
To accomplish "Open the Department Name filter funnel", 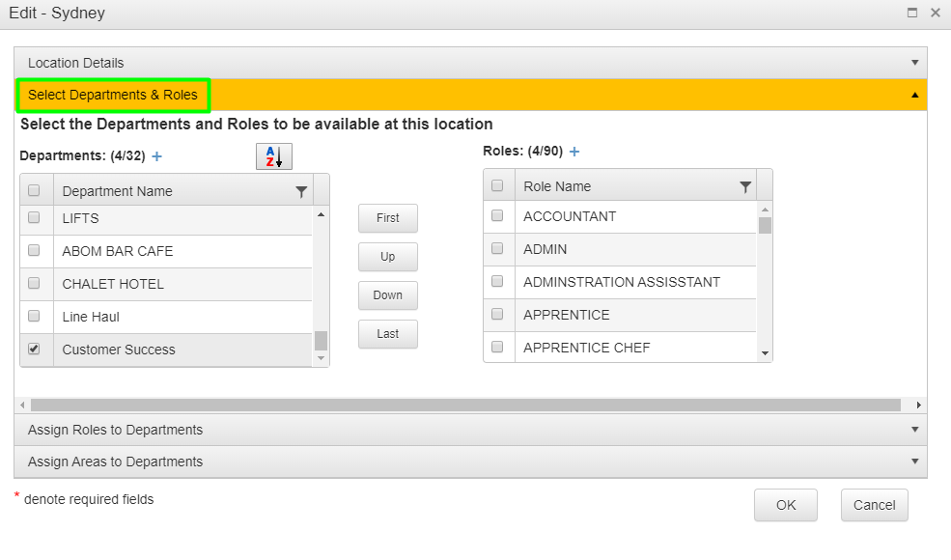I will 301,190.
